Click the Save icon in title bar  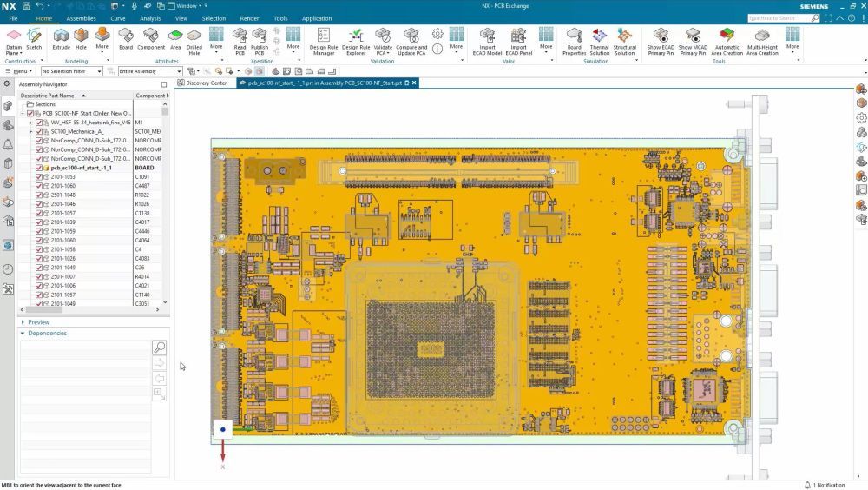(26, 5)
